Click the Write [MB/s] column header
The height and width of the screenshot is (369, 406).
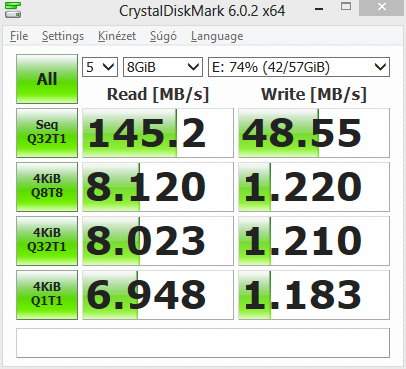[x=314, y=94]
